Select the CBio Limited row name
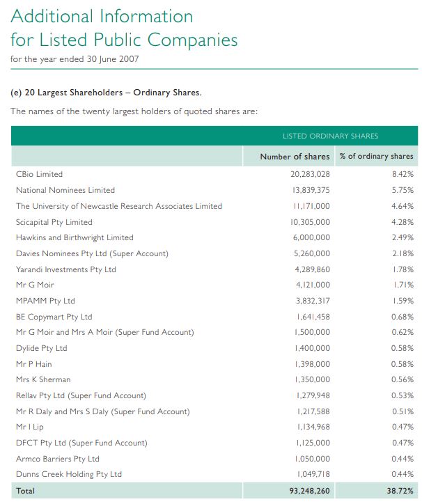Image resolution: width=422 pixels, height=504 pixels. pyautogui.click(x=39, y=174)
